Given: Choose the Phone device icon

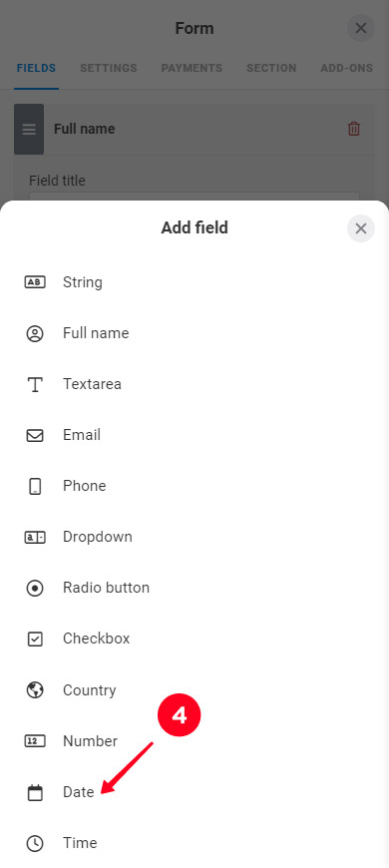Looking at the screenshot, I should [x=35, y=487].
